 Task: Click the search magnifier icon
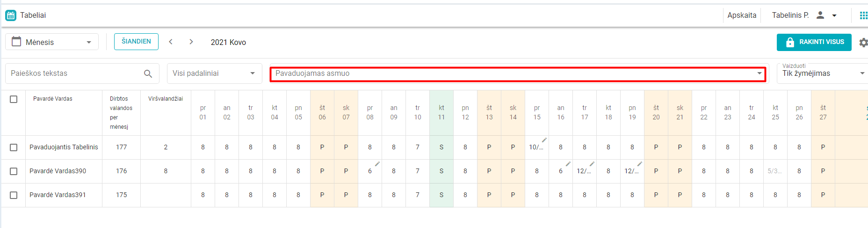[148, 74]
